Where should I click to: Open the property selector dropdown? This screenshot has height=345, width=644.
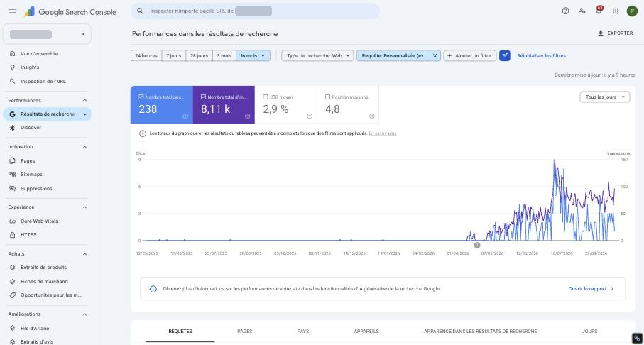click(x=47, y=34)
